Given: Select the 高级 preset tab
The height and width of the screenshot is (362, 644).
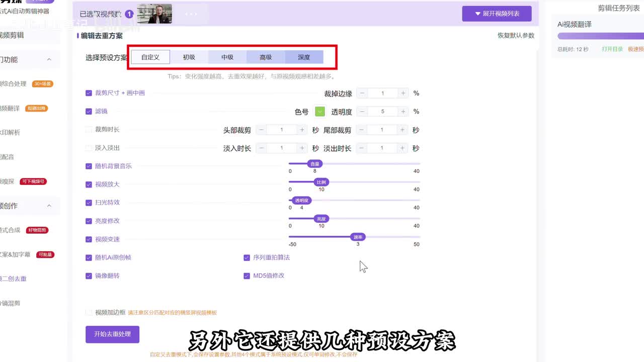Looking at the screenshot, I should [266, 57].
